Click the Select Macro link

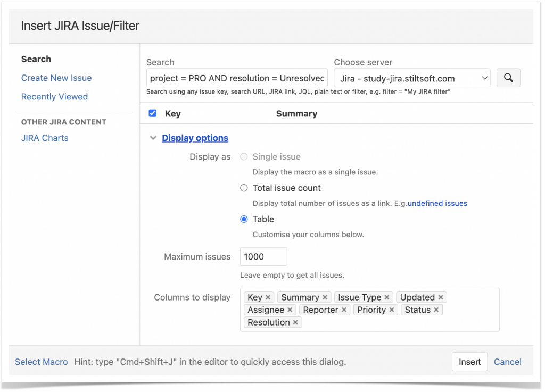tap(41, 362)
